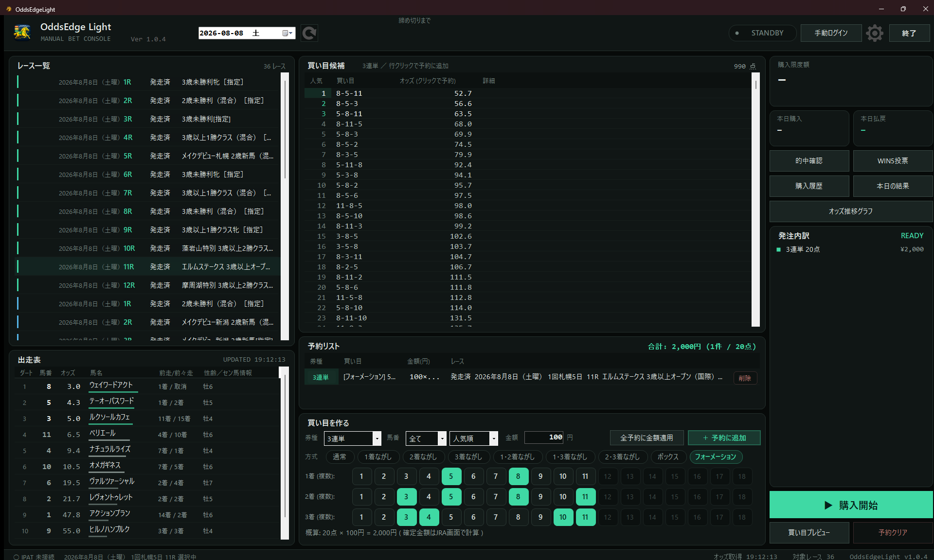Screen dimensions: 934x560
Task: Toggle horse 5 in 1着 row
Action: 451,476
